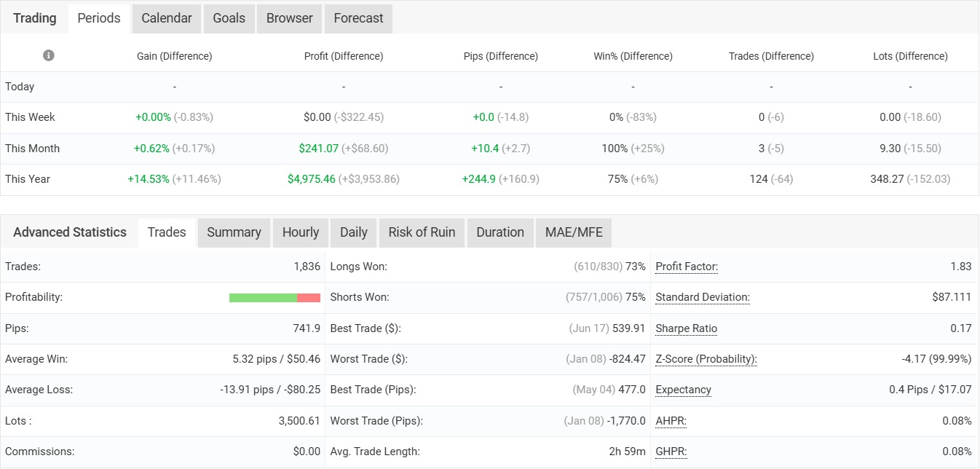Open the Daily statistics tab
The height and width of the screenshot is (469, 980).
[x=354, y=232]
